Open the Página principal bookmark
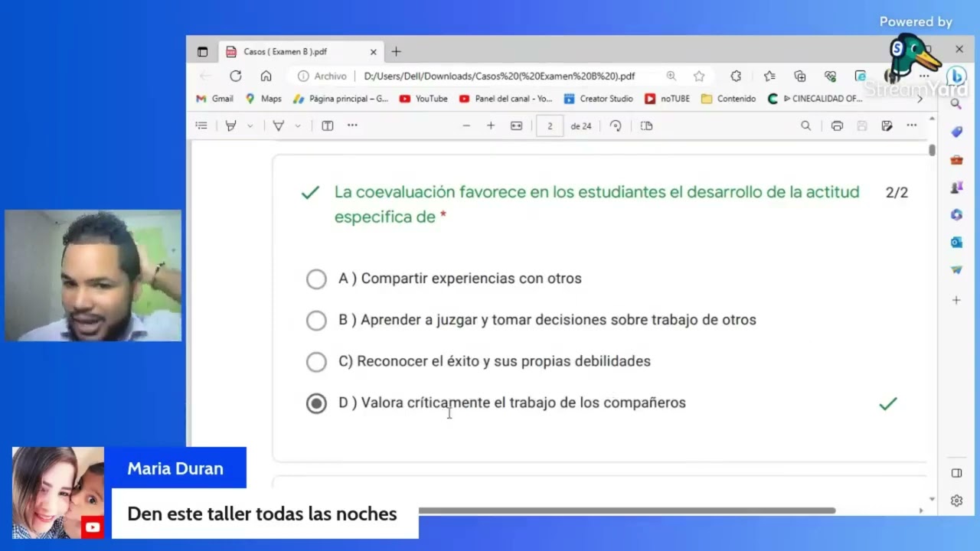This screenshot has width=980, height=551. (x=341, y=99)
